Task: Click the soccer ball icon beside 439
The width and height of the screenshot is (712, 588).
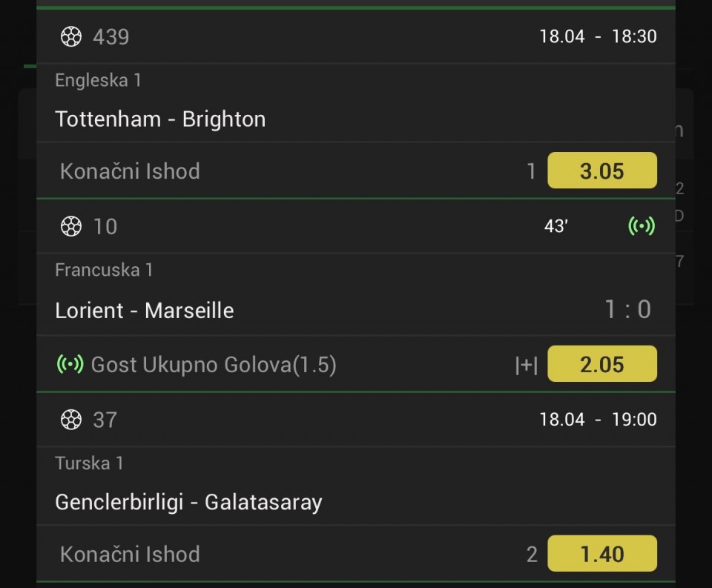Action: click(x=70, y=36)
